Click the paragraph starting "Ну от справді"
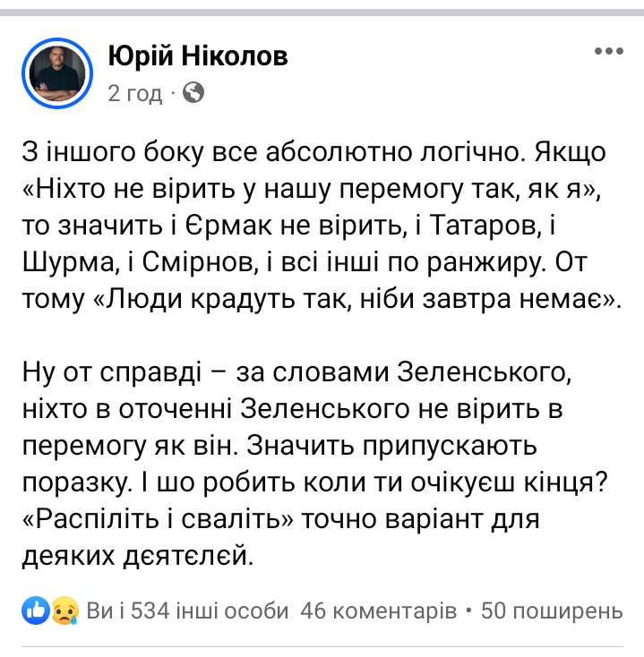Viewport: 644px width, 657px height. (314, 463)
